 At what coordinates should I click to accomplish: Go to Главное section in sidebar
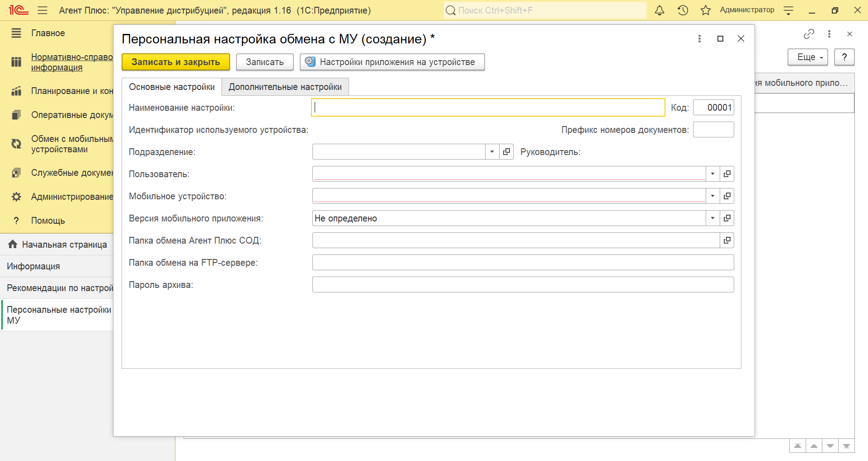click(48, 33)
